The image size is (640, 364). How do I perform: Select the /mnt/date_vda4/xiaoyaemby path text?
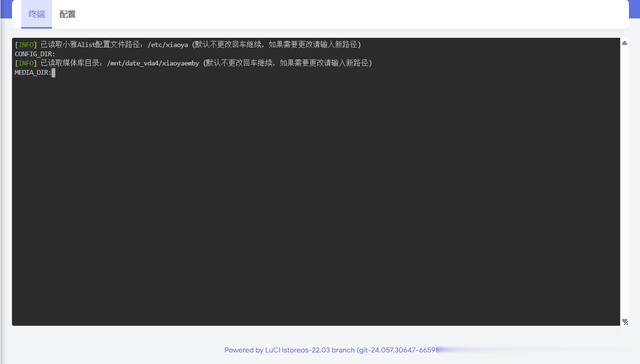coord(153,63)
